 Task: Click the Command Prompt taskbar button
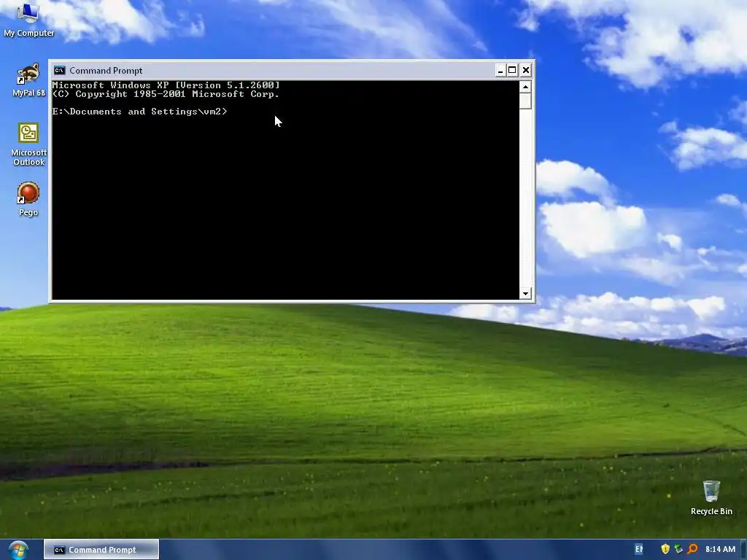point(101,550)
